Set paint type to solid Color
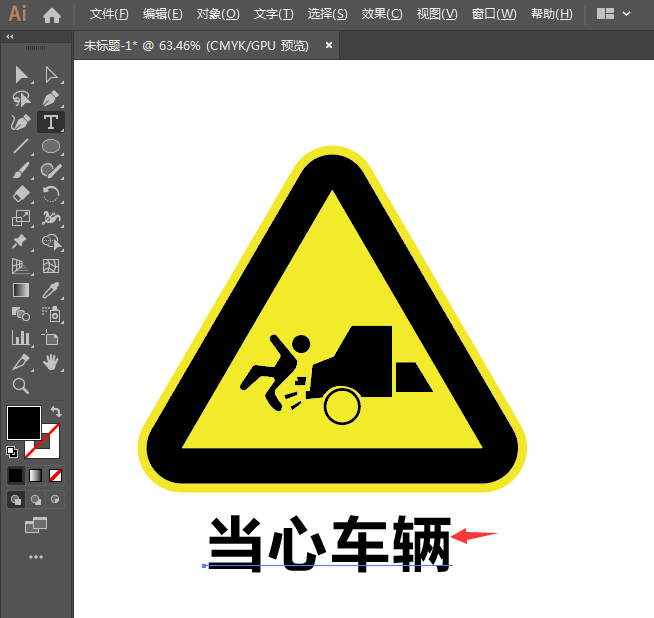 pyautogui.click(x=16, y=475)
